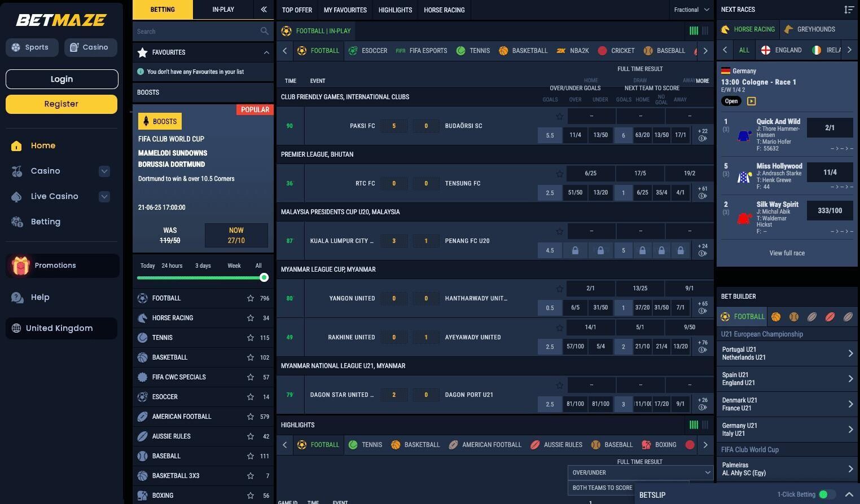Open Fractional odds format dropdown
Viewport: 860px width, 504px height.
pyautogui.click(x=691, y=10)
